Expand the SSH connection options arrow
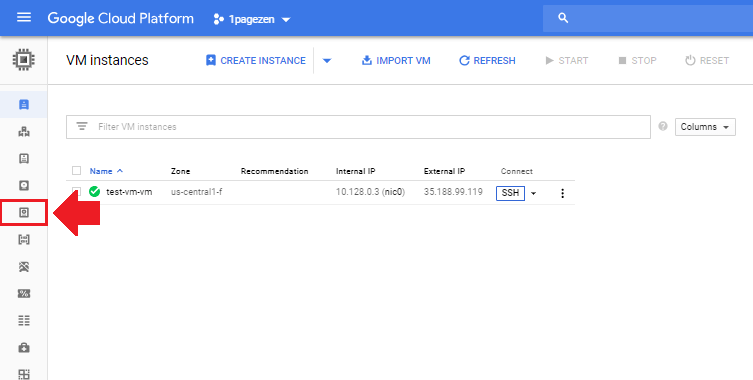The width and height of the screenshot is (753, 380). pos(533,193)
